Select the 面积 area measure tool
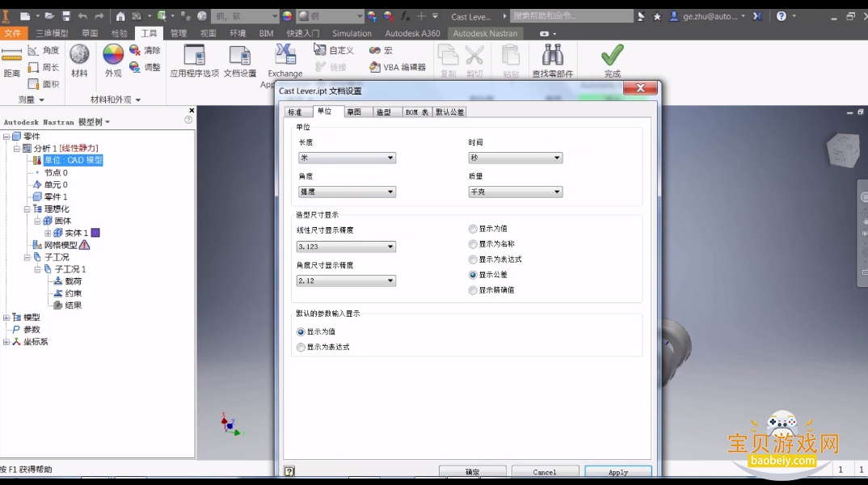The width and height of the screenshot is (868, 485). [43, 84]
